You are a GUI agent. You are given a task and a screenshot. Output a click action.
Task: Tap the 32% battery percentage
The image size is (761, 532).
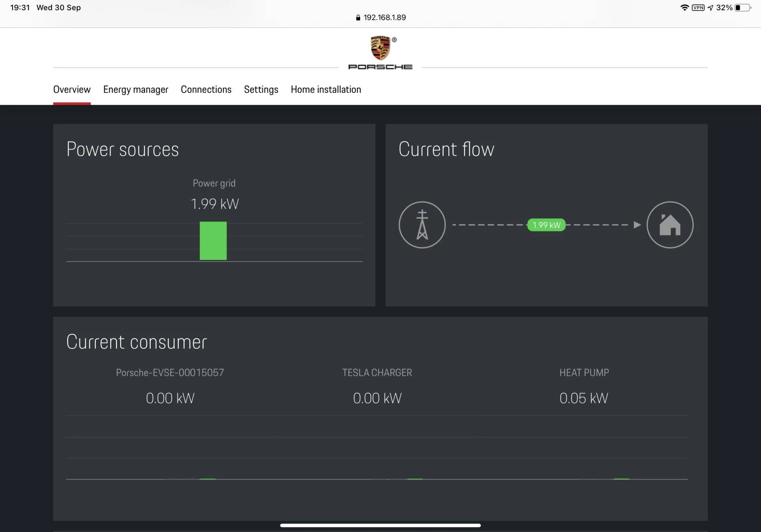pos(724,8)
